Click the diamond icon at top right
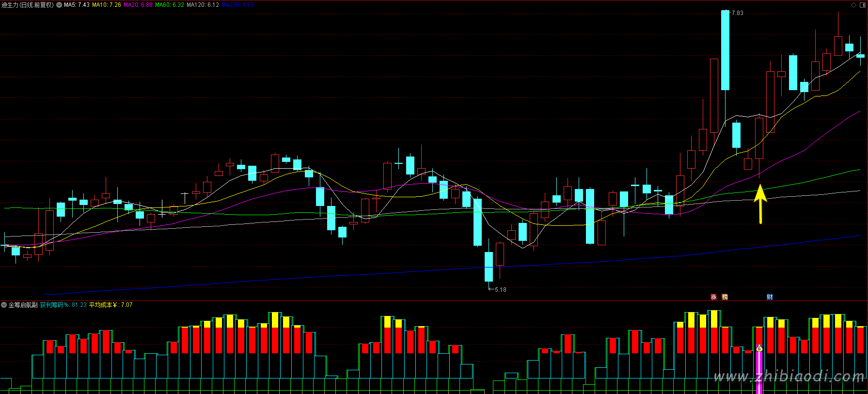 pyautogui.click(x=854, y=5)
